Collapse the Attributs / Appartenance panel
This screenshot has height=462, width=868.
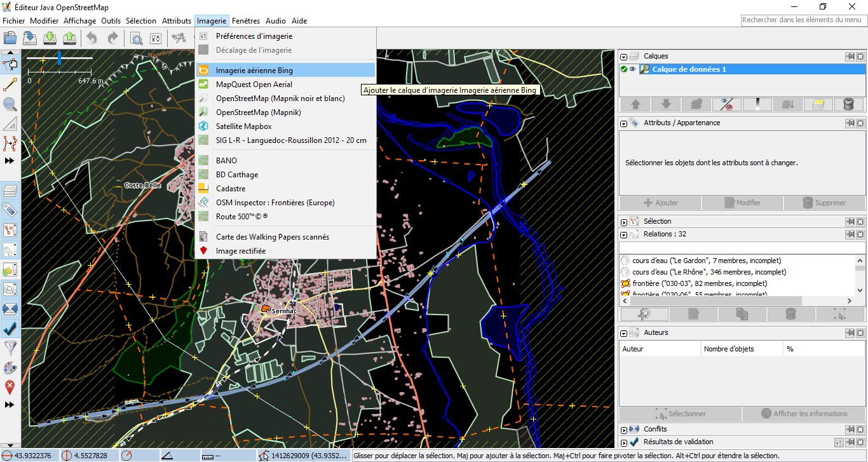[624, 123]
